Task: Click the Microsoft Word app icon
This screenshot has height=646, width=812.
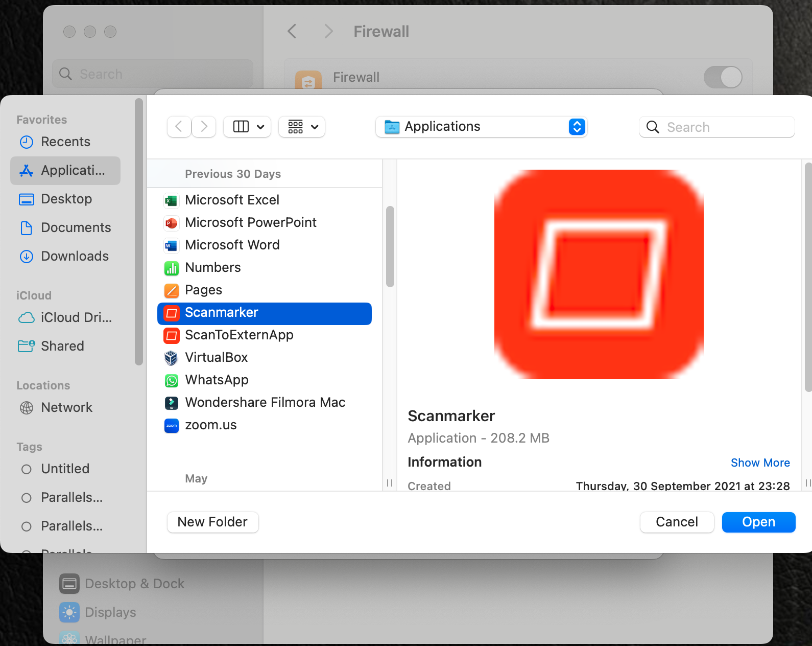Action: tap(171, 245)
